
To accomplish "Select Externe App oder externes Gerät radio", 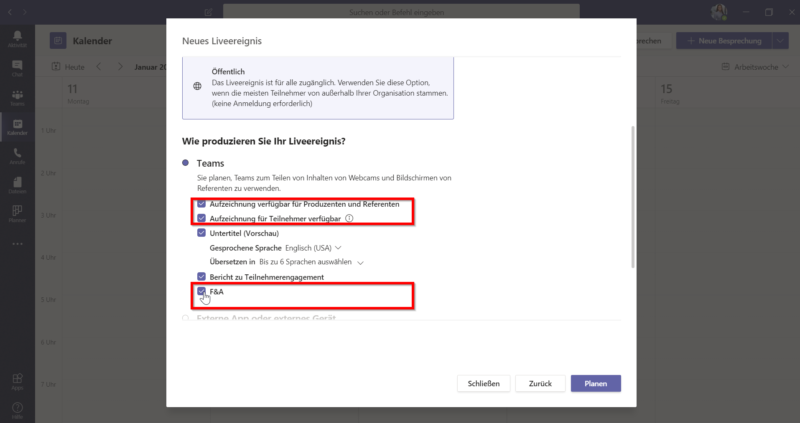I will click(185, 318).
